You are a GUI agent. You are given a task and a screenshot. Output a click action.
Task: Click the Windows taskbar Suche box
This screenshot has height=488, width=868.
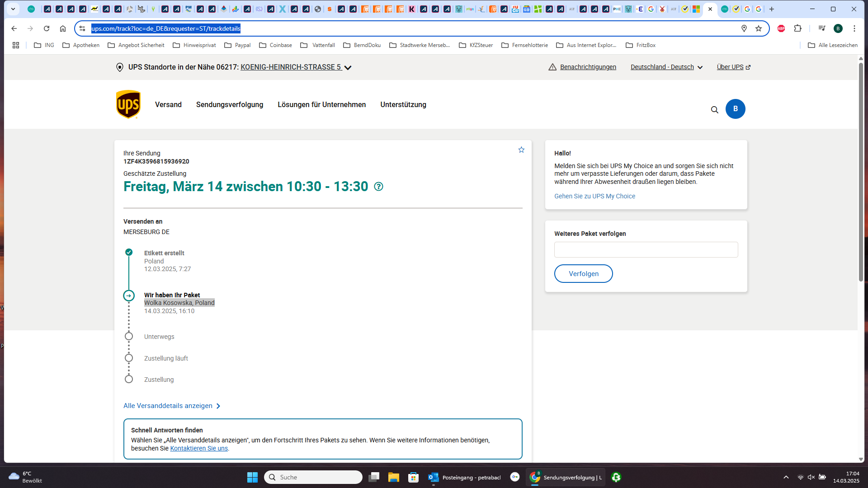[313, 477]
